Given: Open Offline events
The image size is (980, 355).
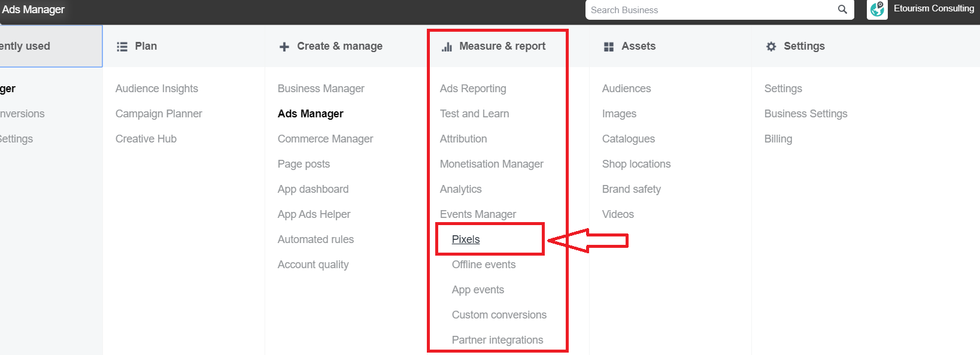Looking at the screenshot, I should point(484,265).
